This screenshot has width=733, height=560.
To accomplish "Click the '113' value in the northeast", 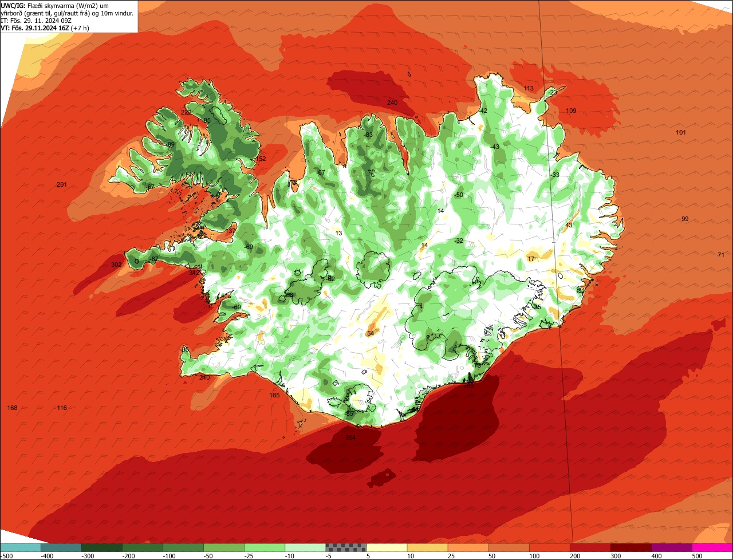I will point(529,88).
